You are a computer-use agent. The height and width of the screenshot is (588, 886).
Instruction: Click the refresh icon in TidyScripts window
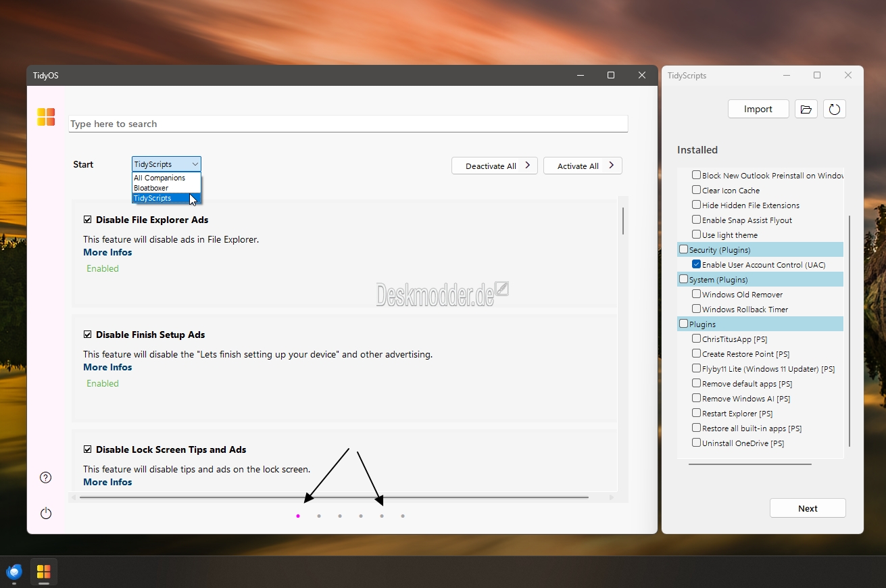point(835,109)
